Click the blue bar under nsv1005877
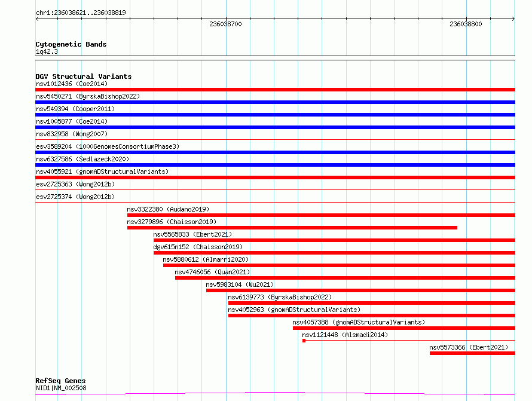The height and width of the screenshot is (401, 532). (275, 127)
